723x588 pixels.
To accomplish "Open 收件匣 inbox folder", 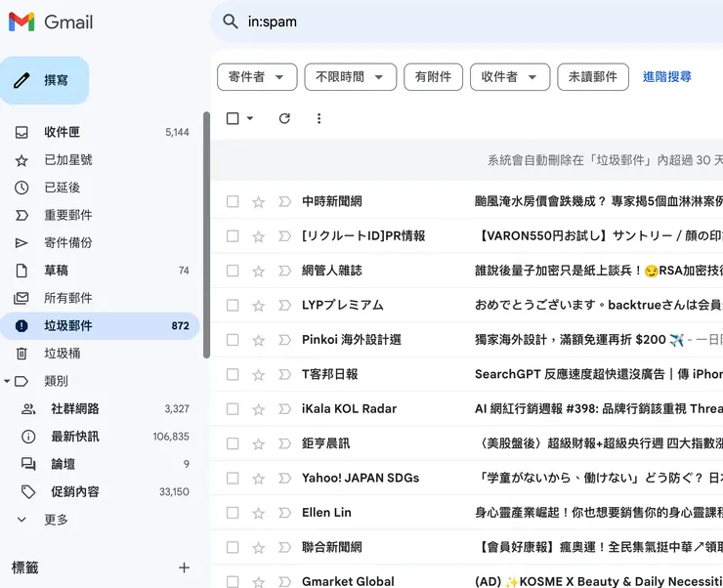I will 100,132.
